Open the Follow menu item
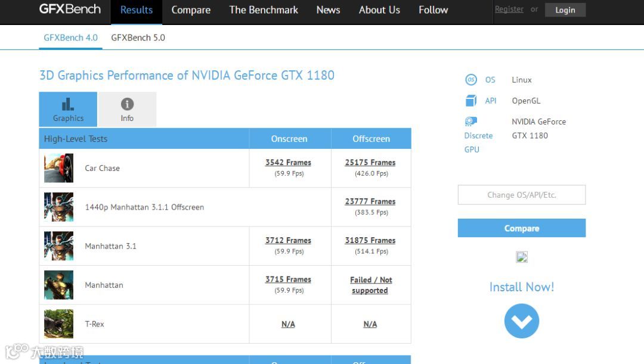Image resolution: width=644 pixels, height=364 pixels. point(434,10)
